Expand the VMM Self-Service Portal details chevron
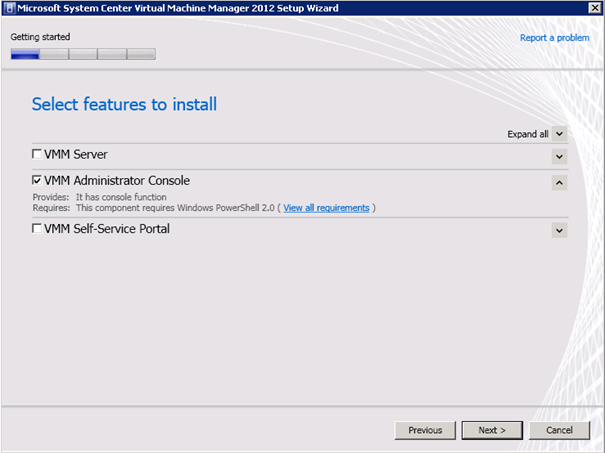This screenshot has height=453, width=605. tap(559, 230)
